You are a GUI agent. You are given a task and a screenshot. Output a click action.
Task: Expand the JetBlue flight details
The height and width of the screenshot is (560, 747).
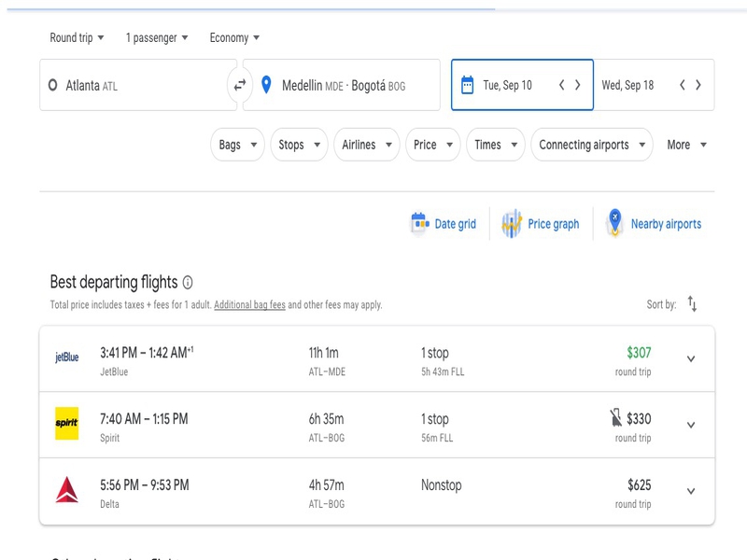click(x=691, y=359)
